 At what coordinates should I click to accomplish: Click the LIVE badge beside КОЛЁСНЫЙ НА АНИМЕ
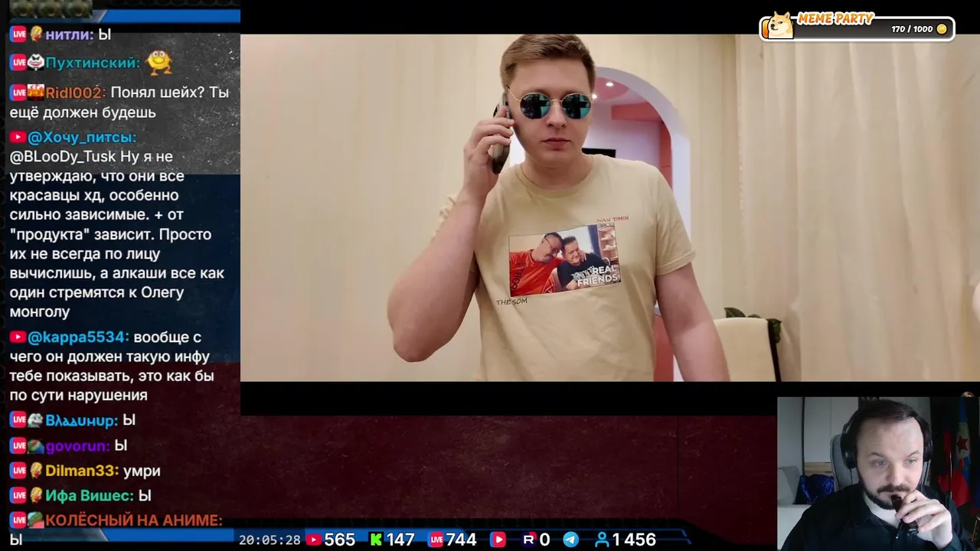18,520
